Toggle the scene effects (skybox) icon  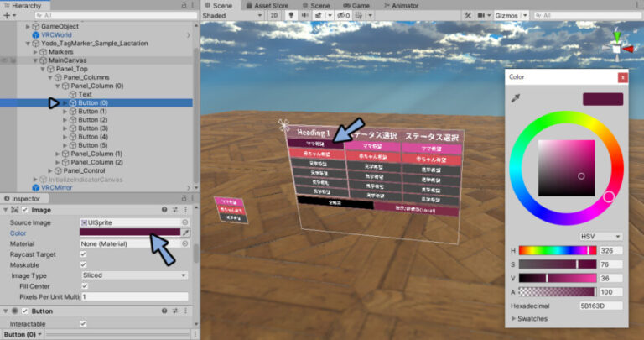tap(319, 16)
